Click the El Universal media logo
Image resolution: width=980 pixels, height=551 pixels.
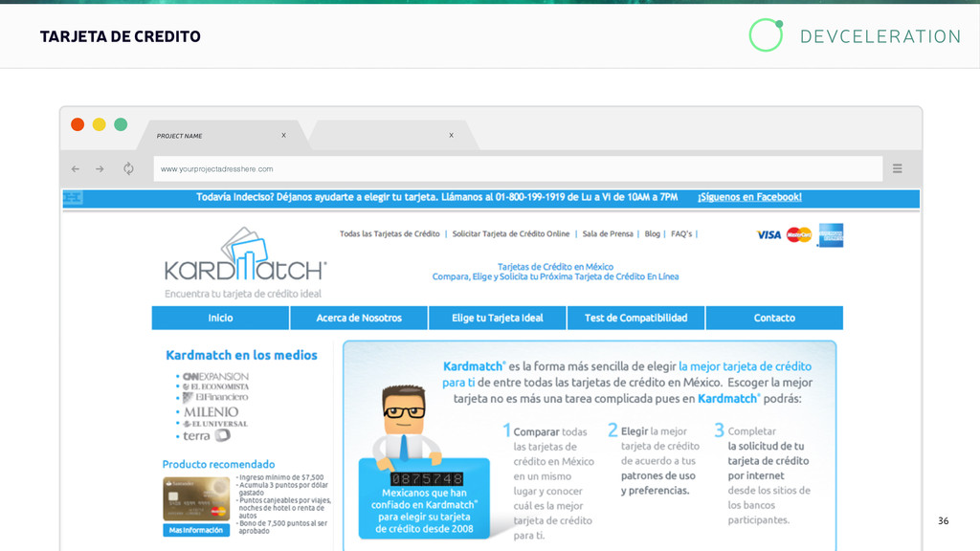tap(215, 424)
